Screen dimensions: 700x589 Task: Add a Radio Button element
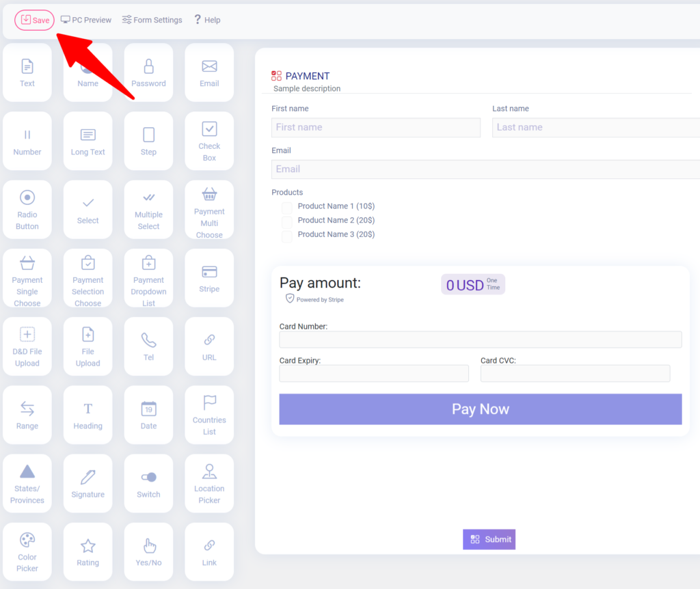tap(27, 210)
